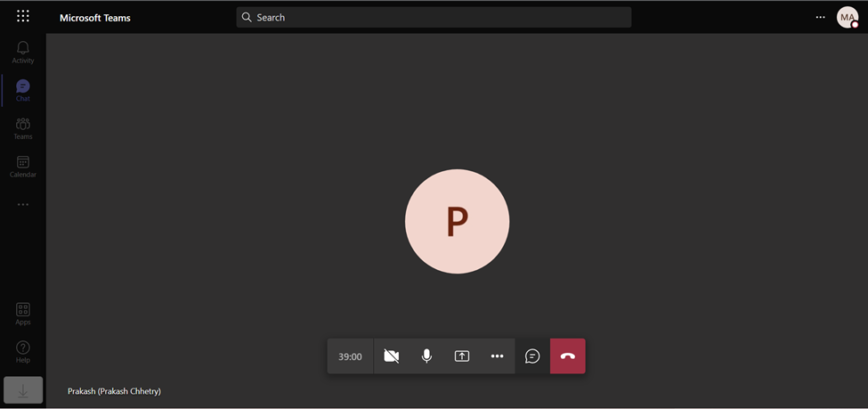Click the 39:00 call timer
This screenshot has height=409, width=868.
(351, 356)
